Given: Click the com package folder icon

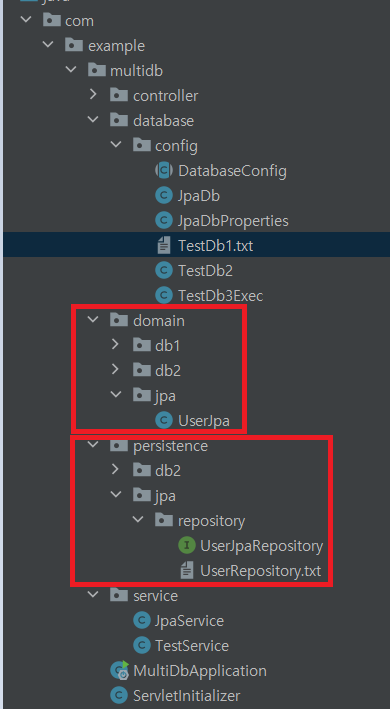Looking at the screenshot, I should click(51, 20).
